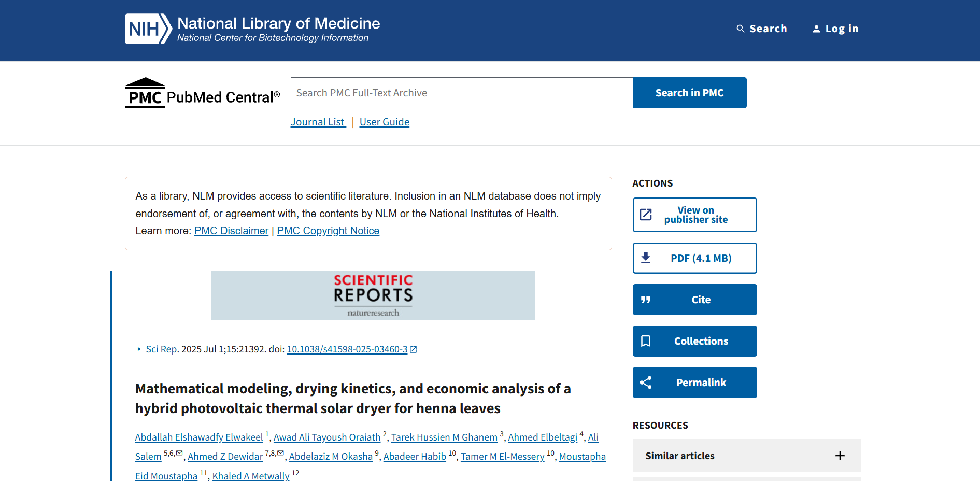The height and width of the screenshot is (481, 980).
Task: Open author Khaled A Metwally
Action: pyautogui.click(x=251, y=476)
